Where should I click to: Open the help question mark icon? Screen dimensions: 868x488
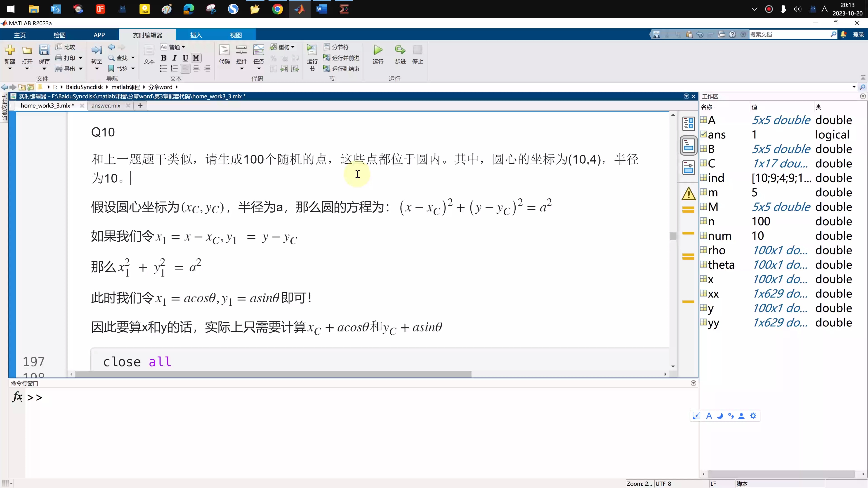tap(732, 34)
